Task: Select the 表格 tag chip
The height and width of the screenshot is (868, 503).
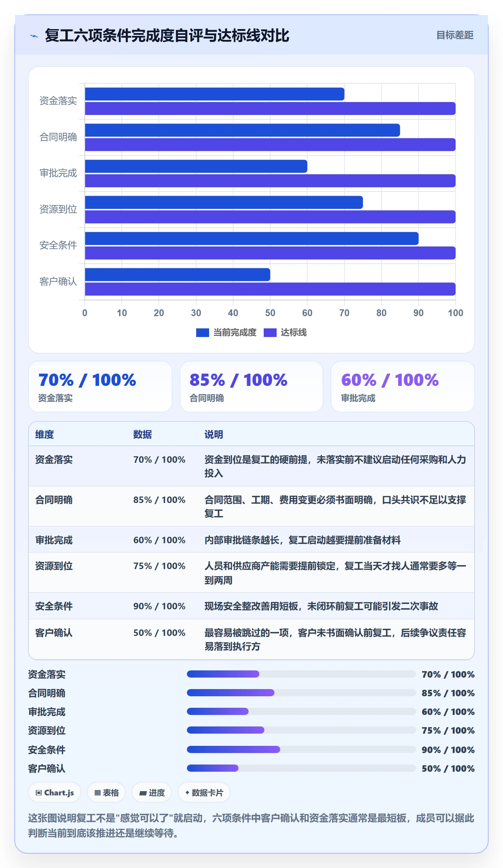Action: click(x=106, y=793)
